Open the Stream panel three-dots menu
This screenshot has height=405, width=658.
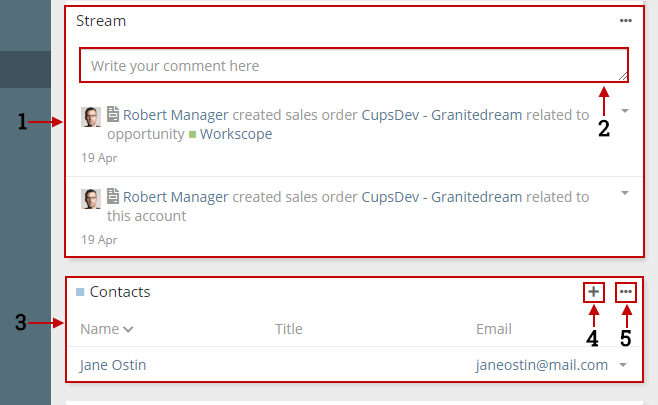[625, 21]
